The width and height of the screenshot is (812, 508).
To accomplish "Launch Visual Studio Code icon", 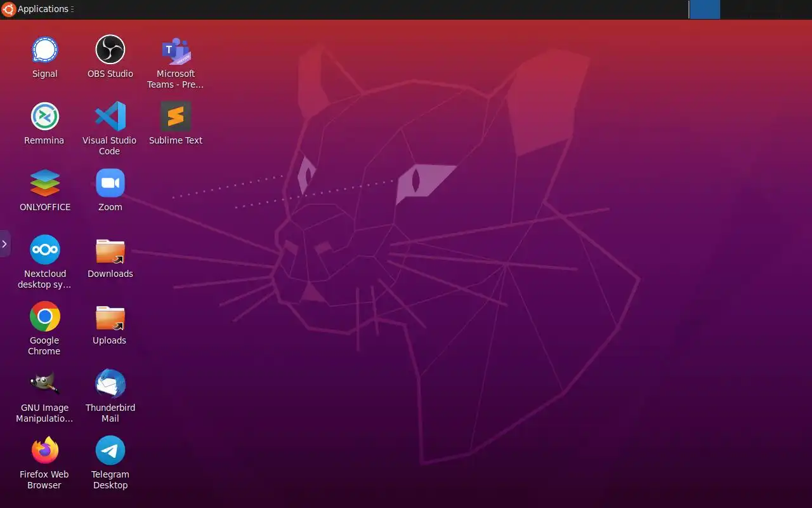I will (110, 117).
